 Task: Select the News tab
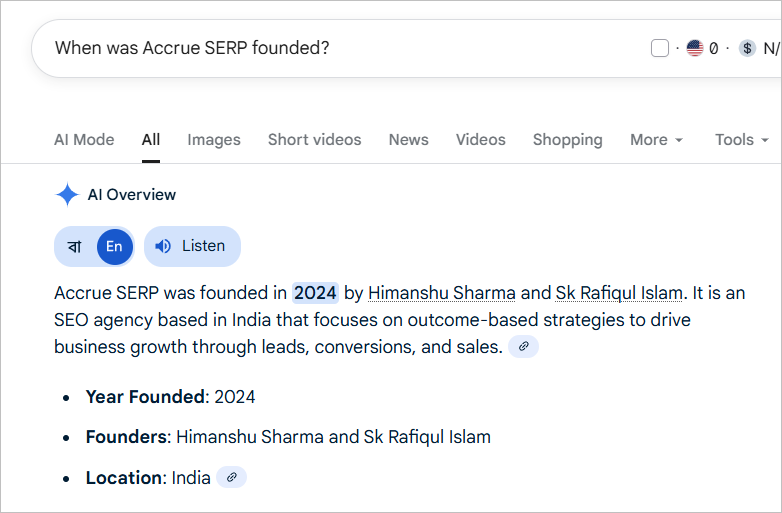pyautogui.click(x=408, y=140)
